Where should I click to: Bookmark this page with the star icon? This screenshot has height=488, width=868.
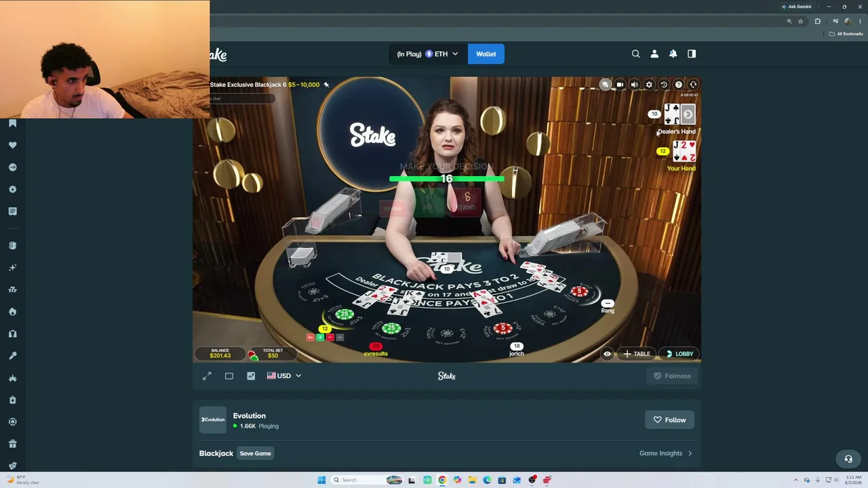(800, 22)
